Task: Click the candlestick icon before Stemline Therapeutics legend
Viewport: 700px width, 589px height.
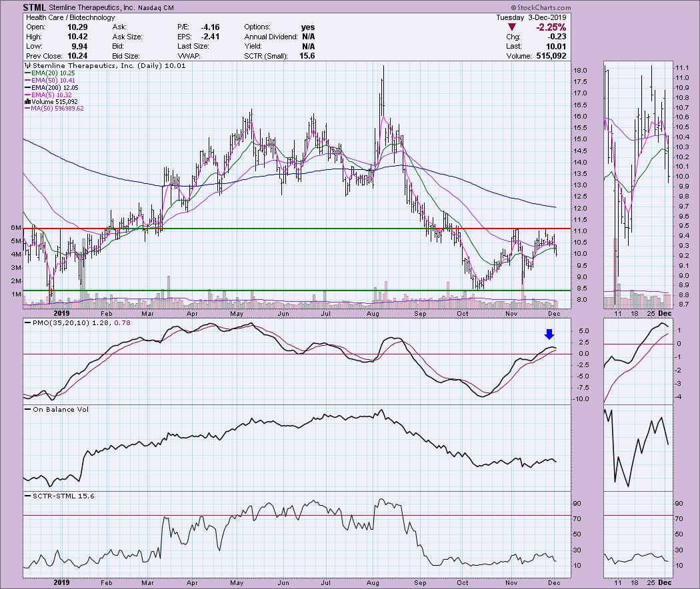Action: pyautogui.click(x=27, y=66)
